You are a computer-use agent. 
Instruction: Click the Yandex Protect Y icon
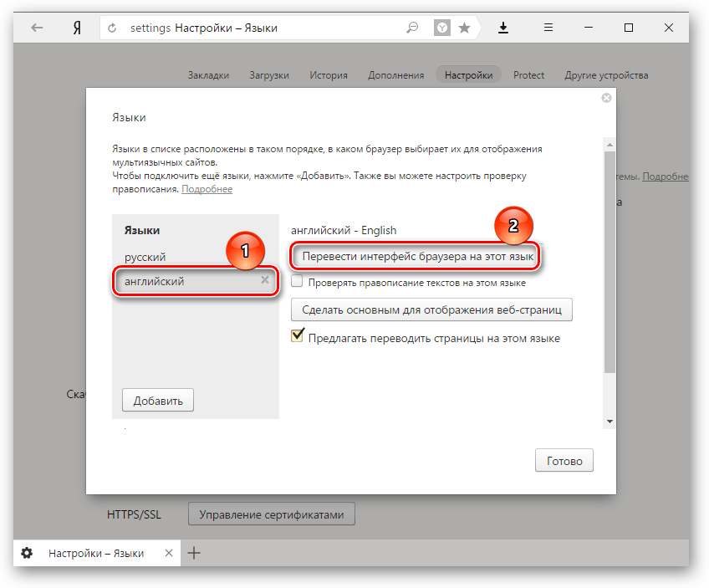point(442,28)
